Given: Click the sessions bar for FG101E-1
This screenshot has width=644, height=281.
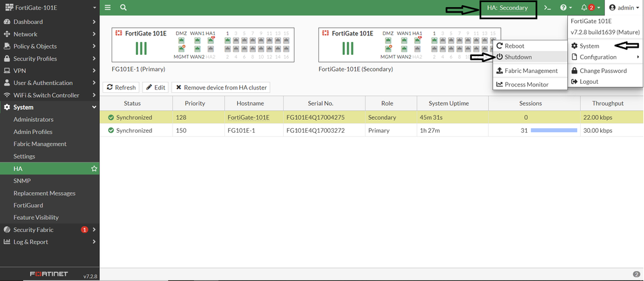Looking at the screenshot, I should [554, 130].
